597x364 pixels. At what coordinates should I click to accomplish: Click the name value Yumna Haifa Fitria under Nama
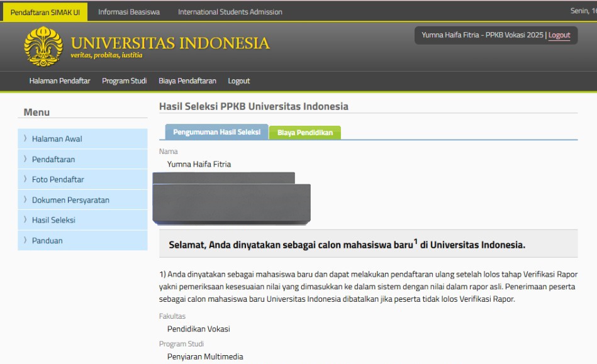(x=199, y=164)
